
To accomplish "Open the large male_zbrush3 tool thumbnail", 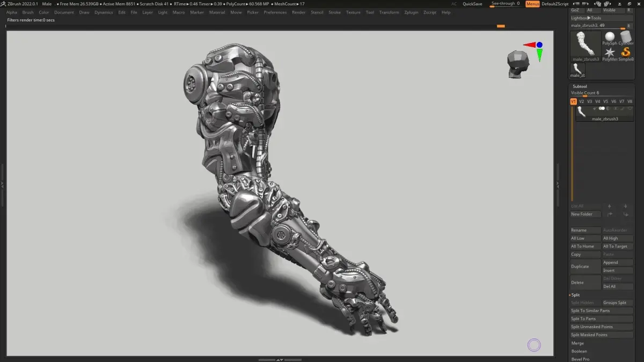I will tap(586, 46).
